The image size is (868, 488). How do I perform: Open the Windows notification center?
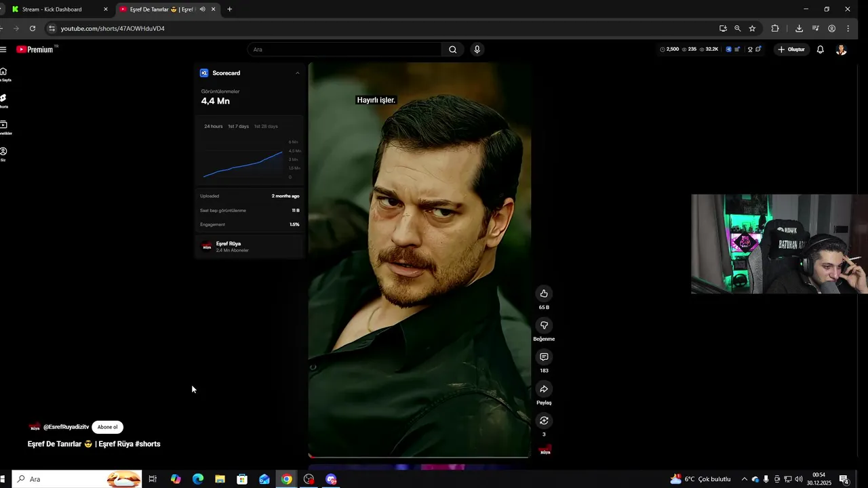tap(844, 479)
